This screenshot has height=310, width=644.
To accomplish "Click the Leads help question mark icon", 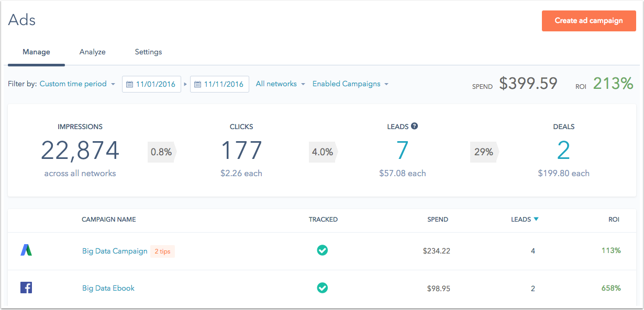I will tap(414, 126).
